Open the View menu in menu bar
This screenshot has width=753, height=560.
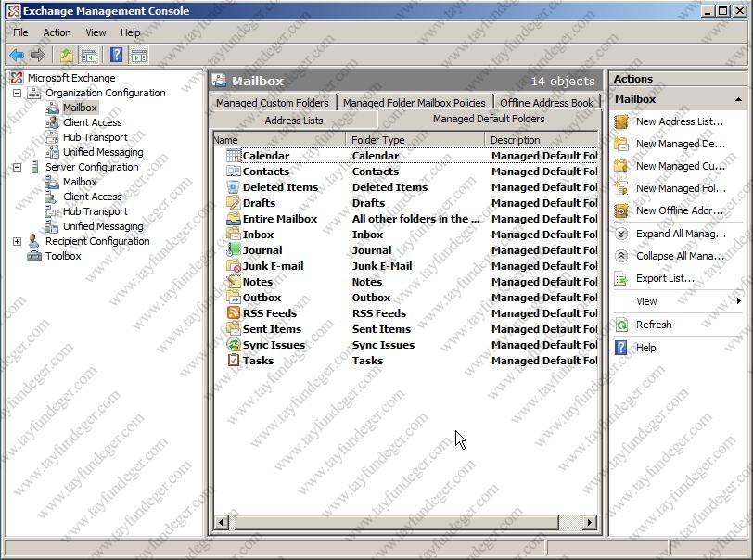tap(96, 32)
